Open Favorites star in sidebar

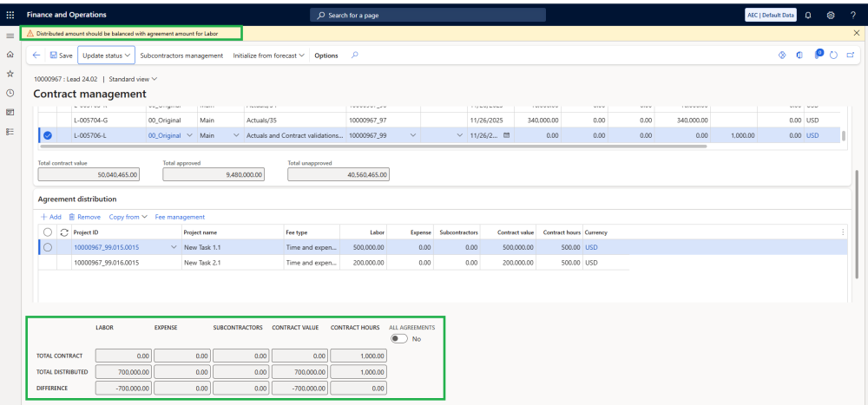(x=10, y=74)
